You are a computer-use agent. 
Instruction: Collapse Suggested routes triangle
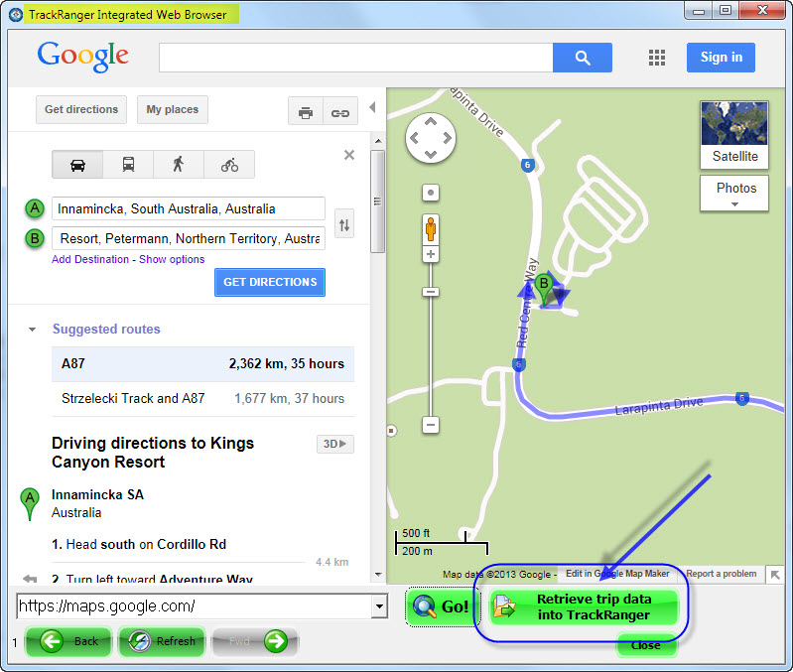click(x=33, y=330)
